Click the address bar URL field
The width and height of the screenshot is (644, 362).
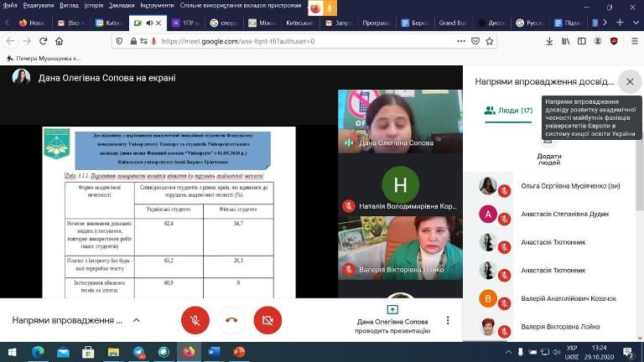pyautogui.click(x=304, y=41)
